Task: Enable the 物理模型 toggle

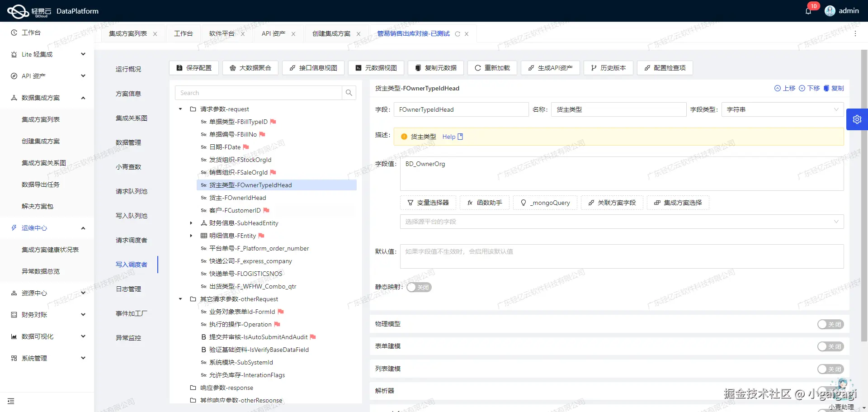Action: [x=830, y=324]
